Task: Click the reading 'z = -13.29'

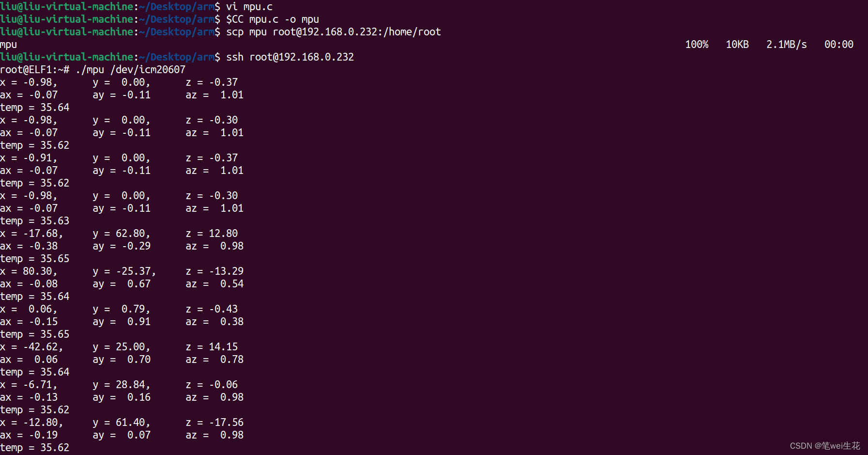Action: (x=215, y=271)
